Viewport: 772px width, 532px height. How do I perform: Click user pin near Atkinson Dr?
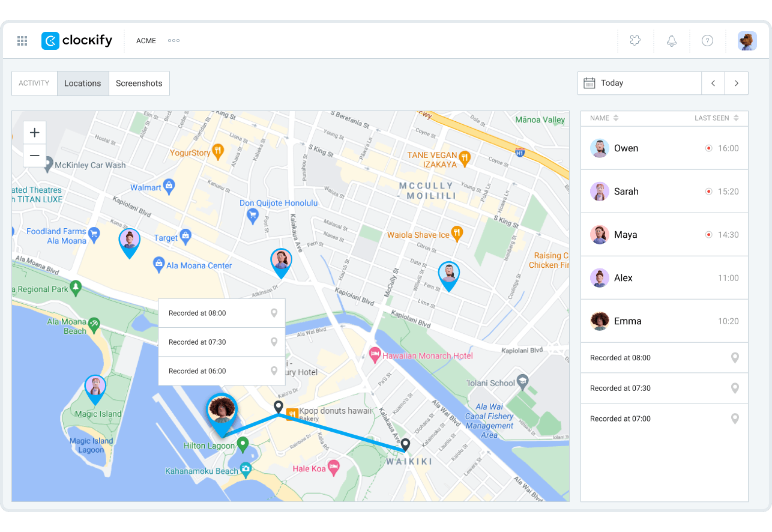[281, 263]
